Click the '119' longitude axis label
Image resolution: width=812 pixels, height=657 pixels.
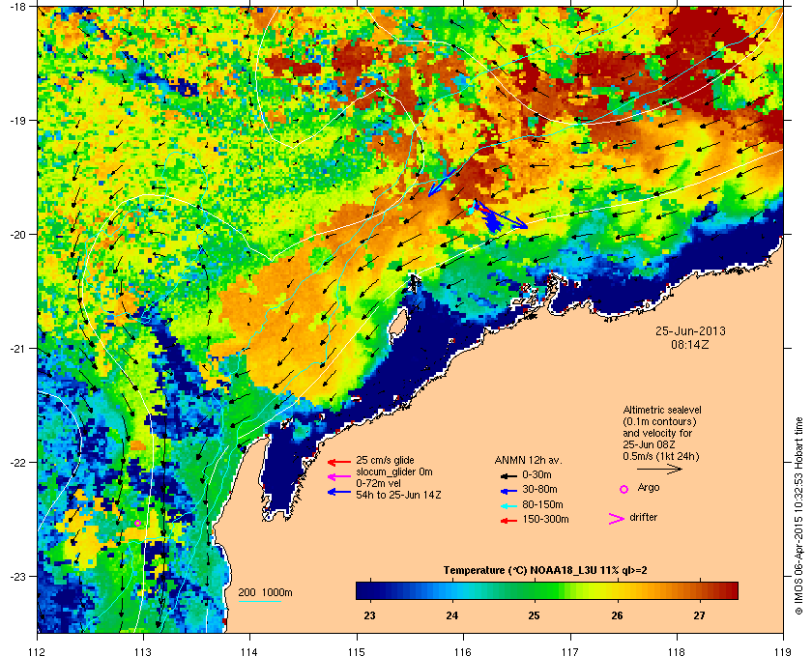click(x=783, y=651)
